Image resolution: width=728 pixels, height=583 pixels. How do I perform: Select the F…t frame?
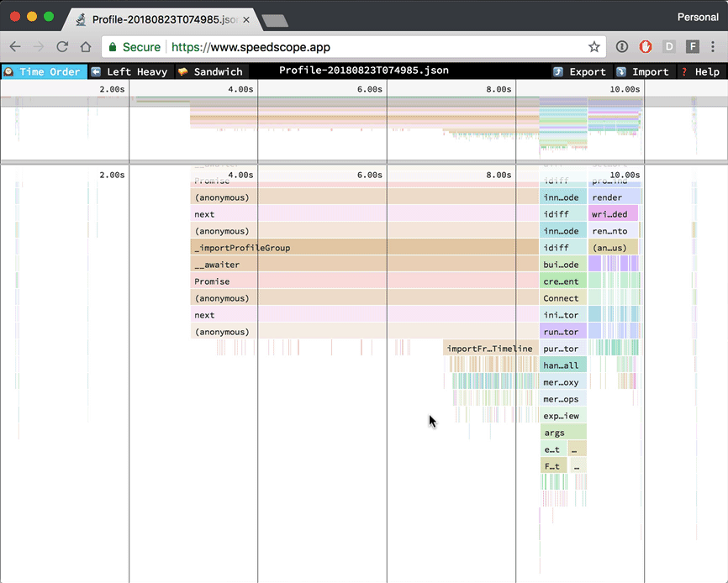coord(553,466)
